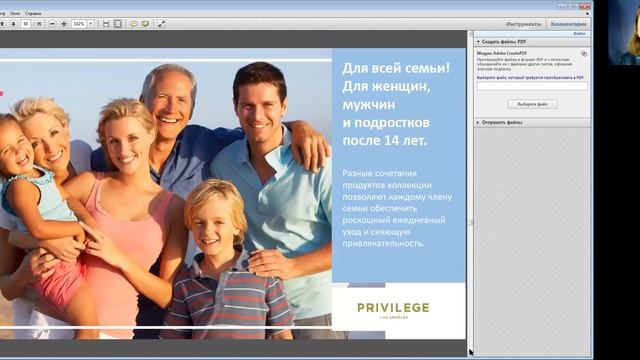Click the 'Для всей семьи!' heading text
The width and height of the screenshot is (640, 360).
tap(396, 68)
